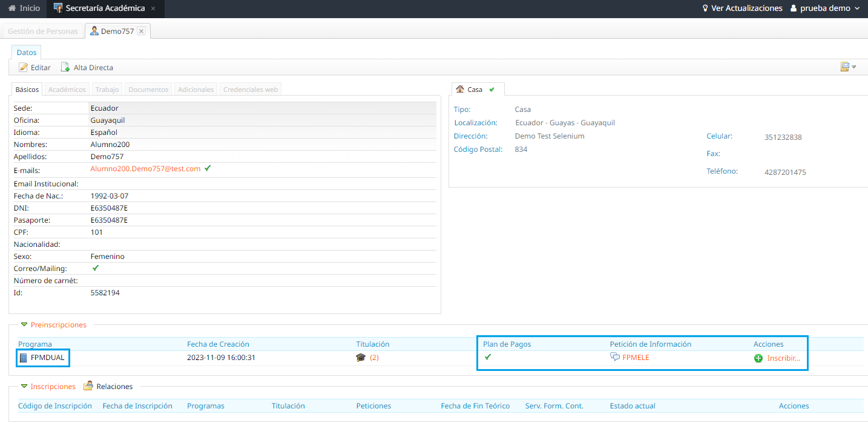868x429 pixels.
Task: Open Relaciones icon next to Inscripciones
Action: (x=88, y=386)
